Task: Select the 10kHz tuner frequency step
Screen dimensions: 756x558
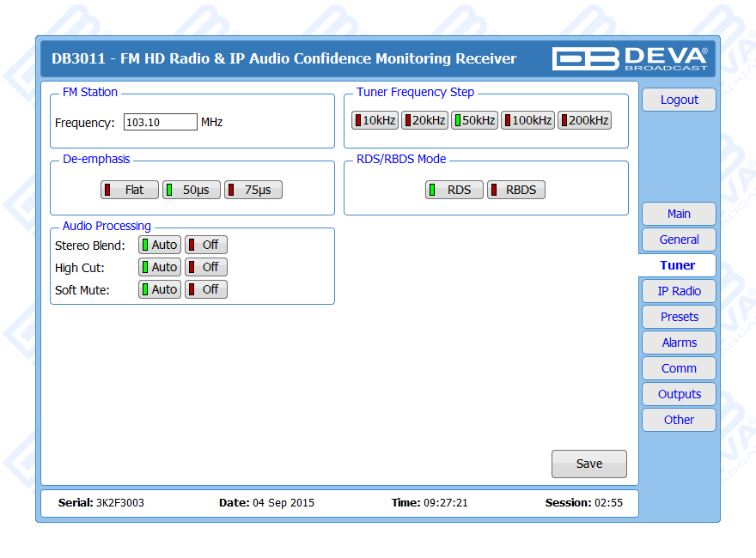Action: [x=375, y=120]
